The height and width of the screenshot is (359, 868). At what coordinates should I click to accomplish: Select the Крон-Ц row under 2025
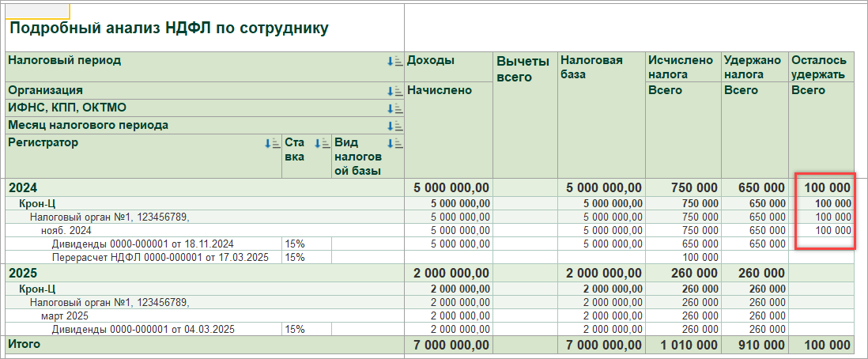(38, 289)
